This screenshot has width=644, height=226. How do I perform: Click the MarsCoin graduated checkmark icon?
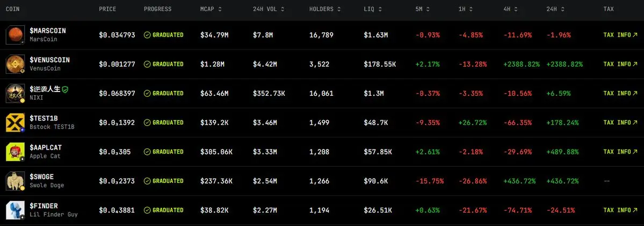tap(147, 35)
